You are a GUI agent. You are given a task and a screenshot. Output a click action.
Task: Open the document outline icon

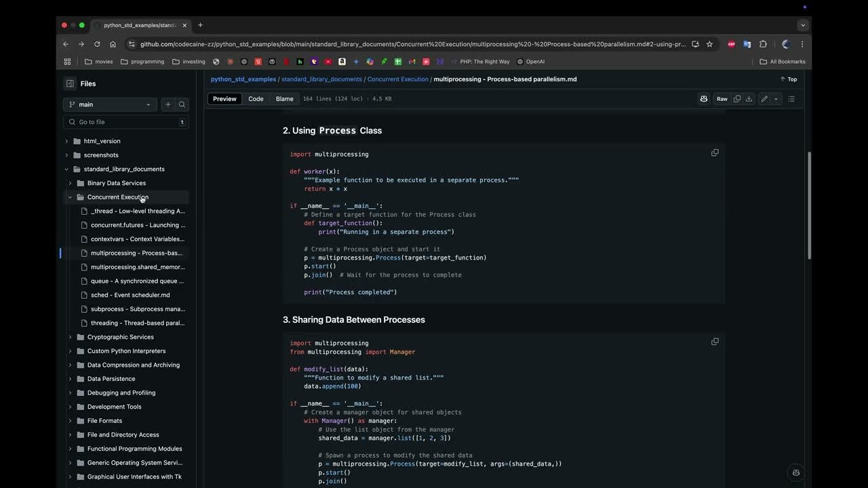tap(791, 99)
